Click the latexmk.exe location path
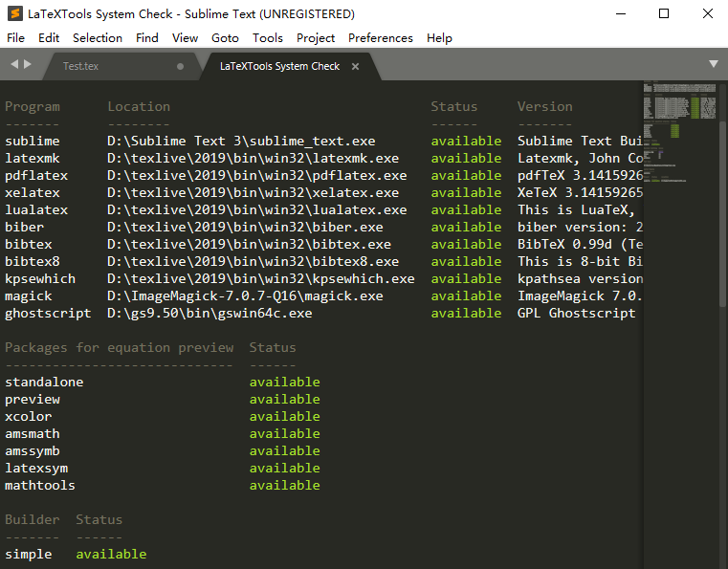 click(254, 158)
